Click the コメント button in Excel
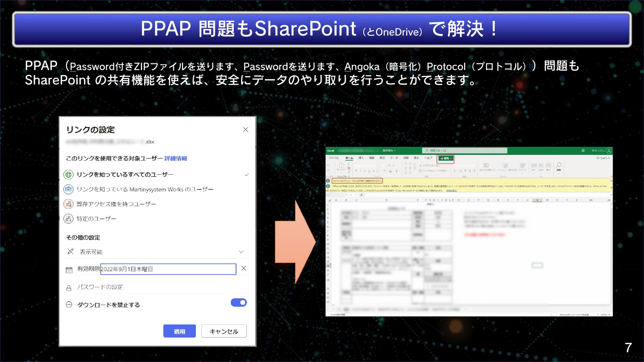Image resolution: width=644 pixels, height=362 pixels. 603,158
